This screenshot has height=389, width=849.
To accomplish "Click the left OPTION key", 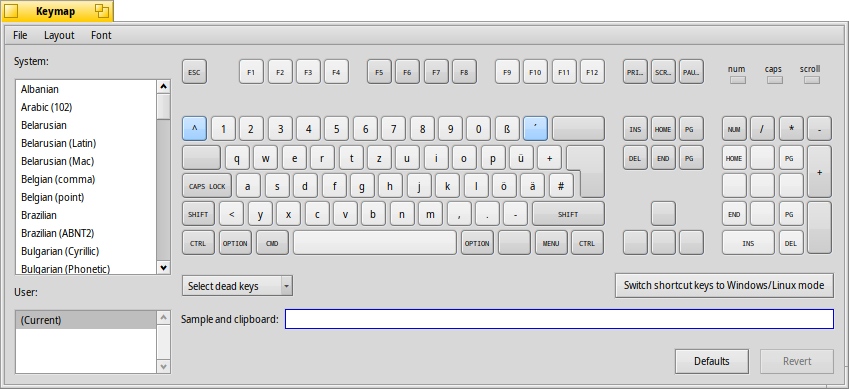I will [236, 243].
